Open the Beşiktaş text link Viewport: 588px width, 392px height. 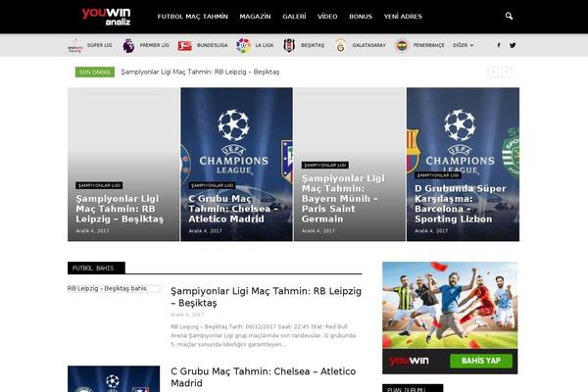pos(313,45)
